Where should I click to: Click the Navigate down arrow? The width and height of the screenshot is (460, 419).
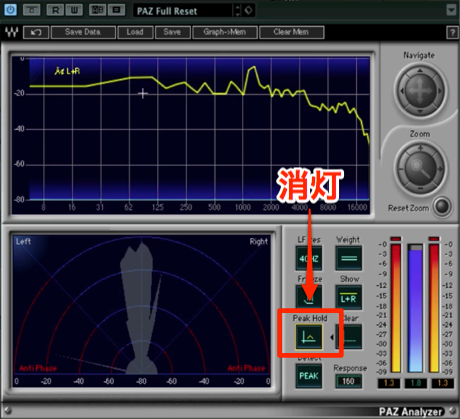(420, 111)
